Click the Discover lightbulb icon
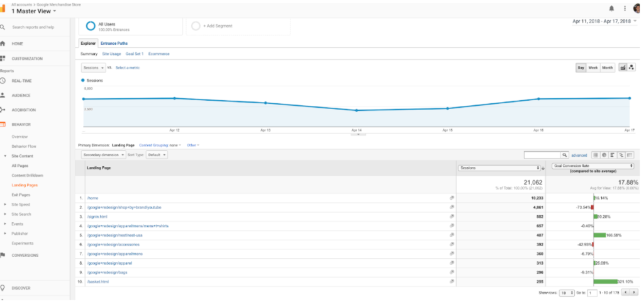This screenshot has width=644, height=301. click(x=3, y=288)
